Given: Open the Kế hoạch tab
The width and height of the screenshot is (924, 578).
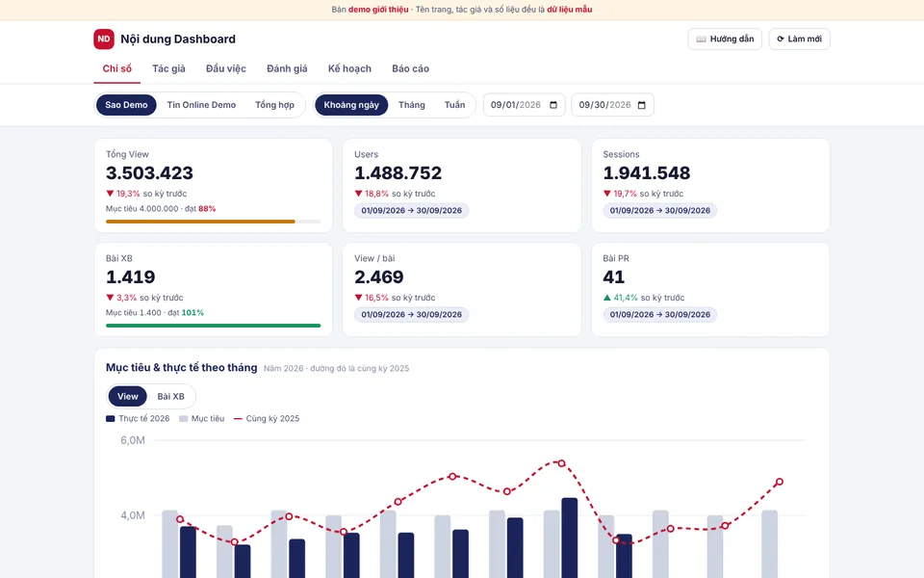Looking at the screenshot, I should coord(349,68).
